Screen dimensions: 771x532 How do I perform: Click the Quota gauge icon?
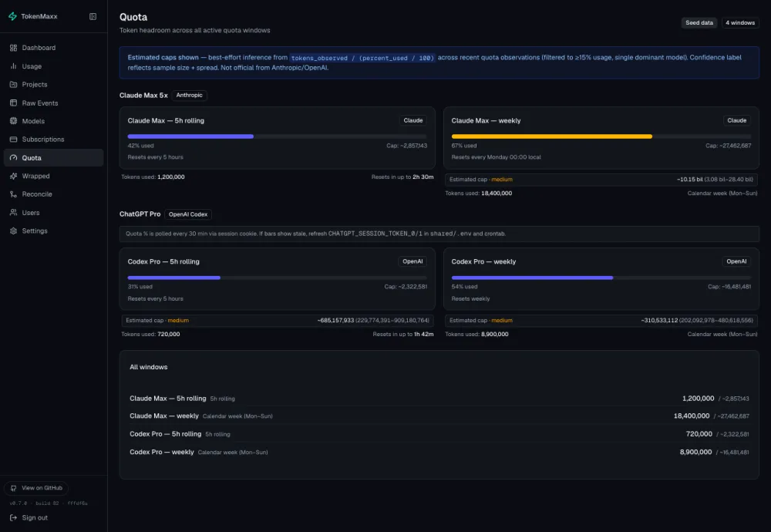click(x=13, y=158)
